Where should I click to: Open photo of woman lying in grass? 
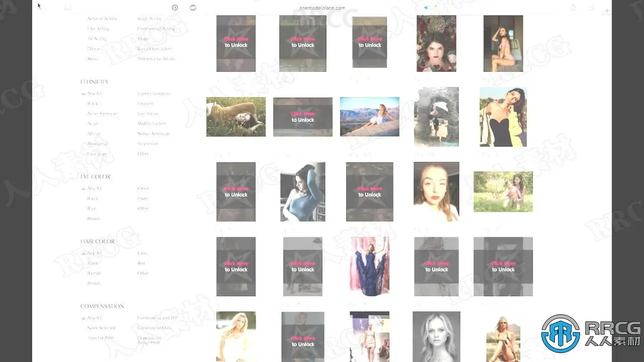click(236, 117)
